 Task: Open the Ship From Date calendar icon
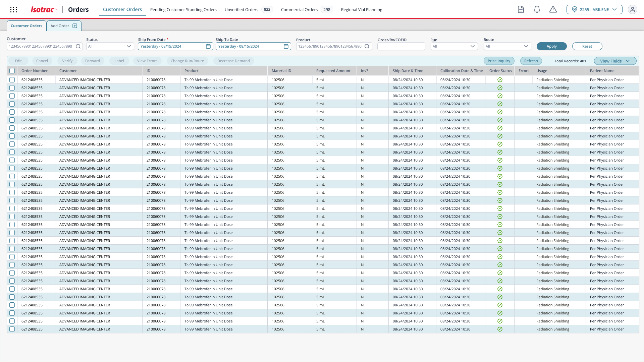208,46
